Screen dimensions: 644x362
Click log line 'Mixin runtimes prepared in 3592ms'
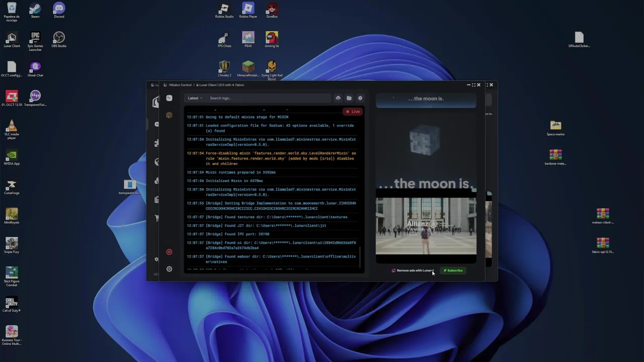click(231, 172)
